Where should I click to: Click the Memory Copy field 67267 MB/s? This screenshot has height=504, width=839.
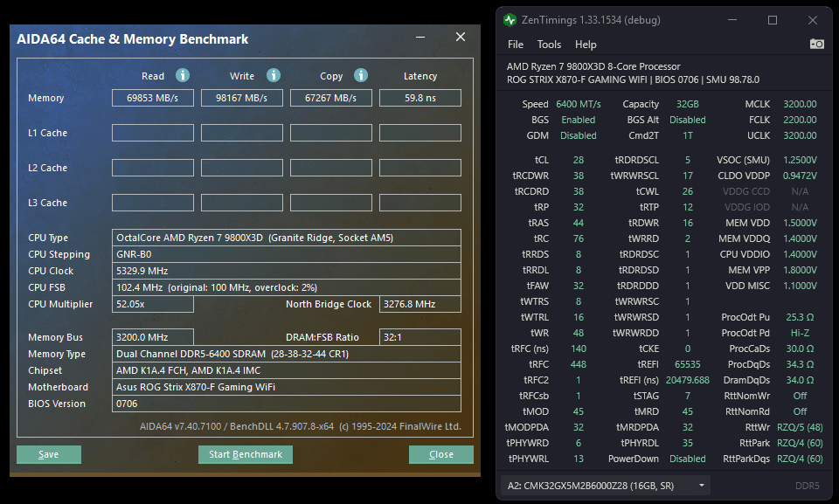pyautogui.click(x=330, y=98)
